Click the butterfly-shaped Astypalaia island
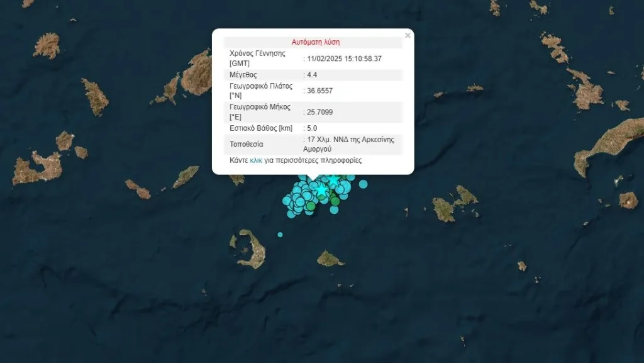The height and width of the screenshot is (363, 644). [x=454, y=204]
